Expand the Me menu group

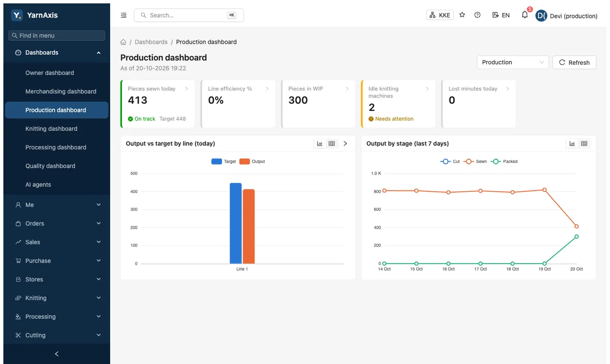pos(57,205)
